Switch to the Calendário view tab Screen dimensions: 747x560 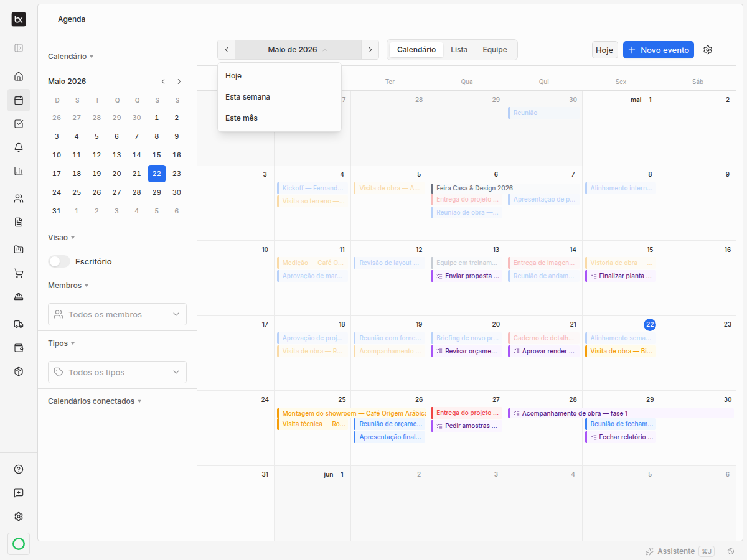416,50
